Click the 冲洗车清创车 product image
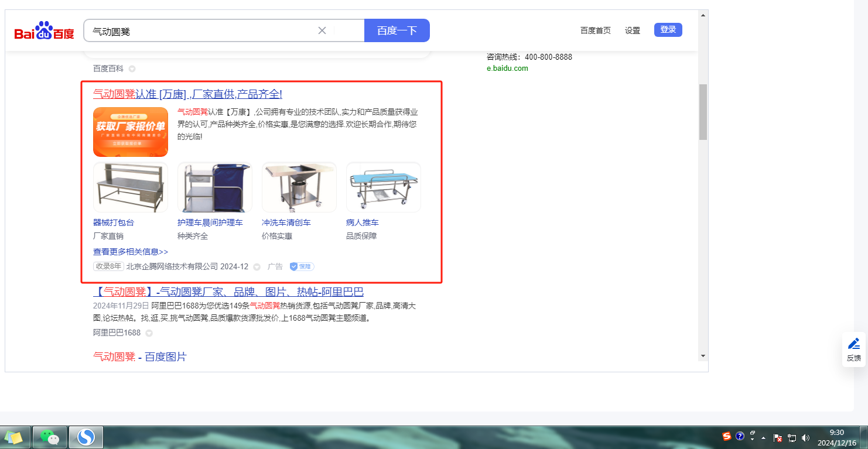This screenshot has width=868, height=449. point(299,187)
